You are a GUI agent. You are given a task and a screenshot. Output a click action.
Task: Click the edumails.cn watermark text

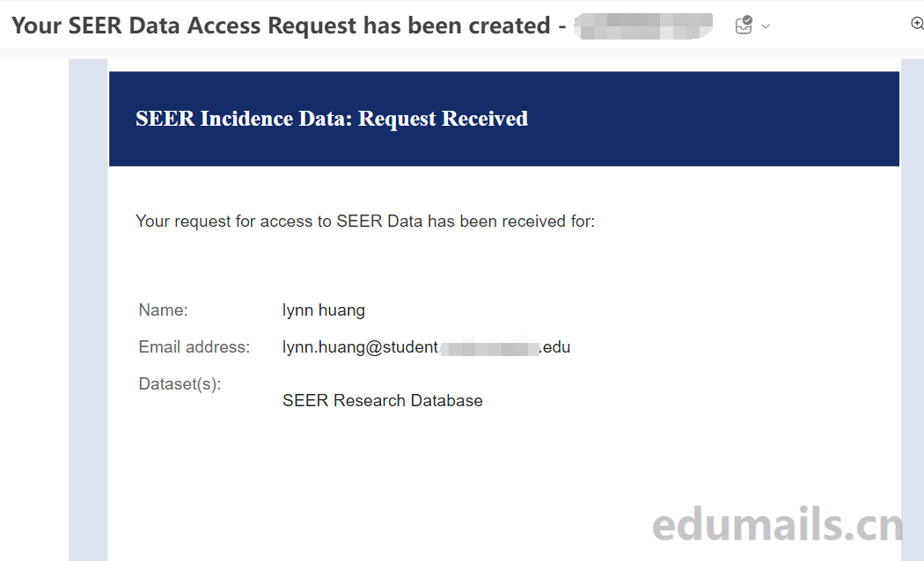[777, 525]
